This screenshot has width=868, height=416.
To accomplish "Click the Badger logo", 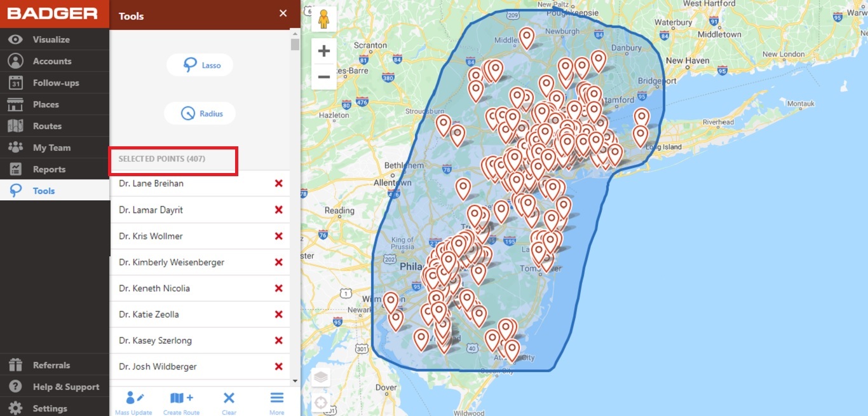I will point(52,13).
